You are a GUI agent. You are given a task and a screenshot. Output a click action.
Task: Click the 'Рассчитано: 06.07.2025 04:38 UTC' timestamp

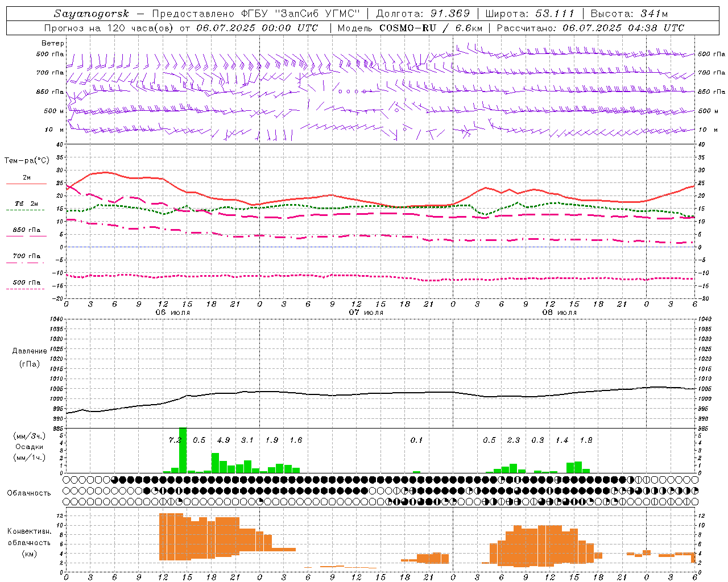pos(590,28)
